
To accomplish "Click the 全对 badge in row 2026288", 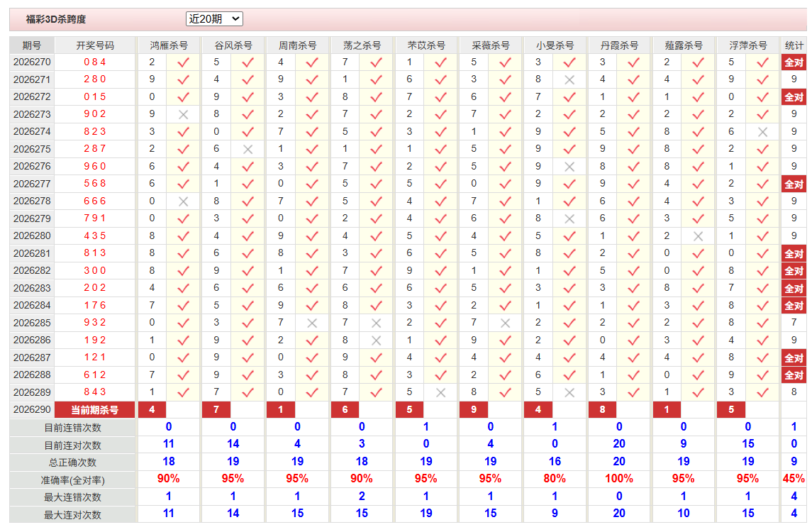I will pos(794,375).
